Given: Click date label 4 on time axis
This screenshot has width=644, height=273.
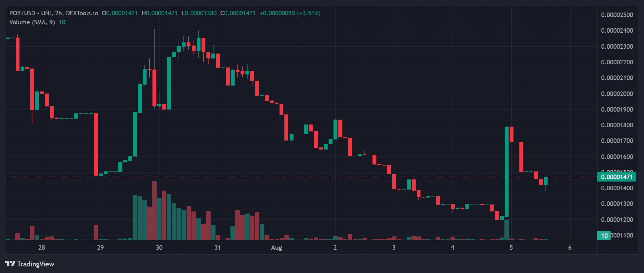Looking at the screenshot, I should point(453,248).
